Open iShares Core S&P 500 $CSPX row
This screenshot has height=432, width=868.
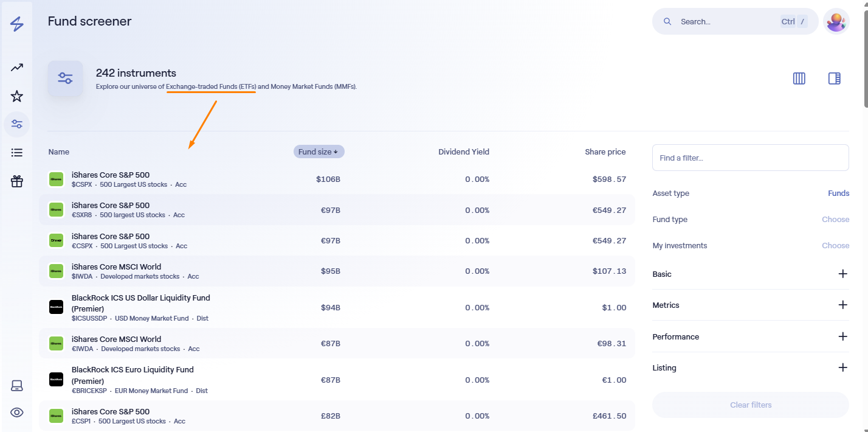click(337, 179)
